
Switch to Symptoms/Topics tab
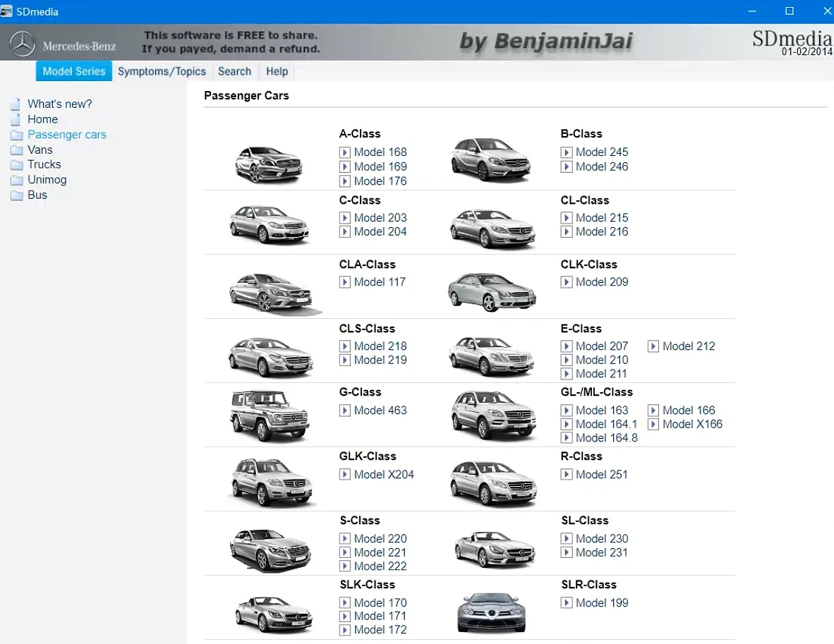coord(162,71)
